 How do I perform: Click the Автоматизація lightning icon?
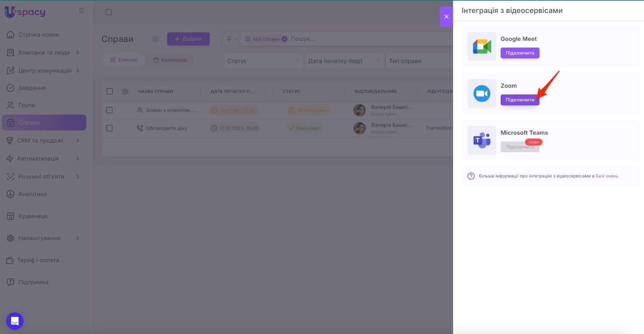click(x=10, y=159)
